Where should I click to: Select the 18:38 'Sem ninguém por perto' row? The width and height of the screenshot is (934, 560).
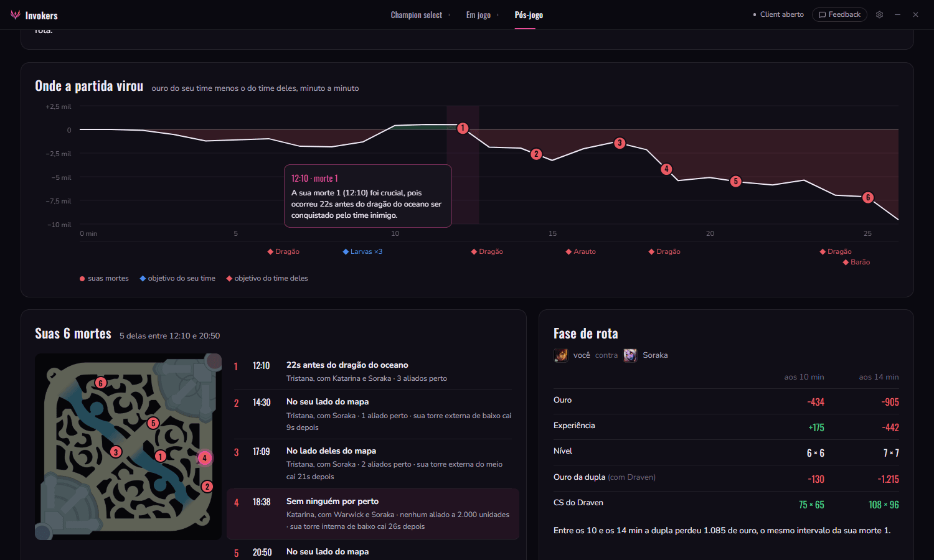pos(372,513)
